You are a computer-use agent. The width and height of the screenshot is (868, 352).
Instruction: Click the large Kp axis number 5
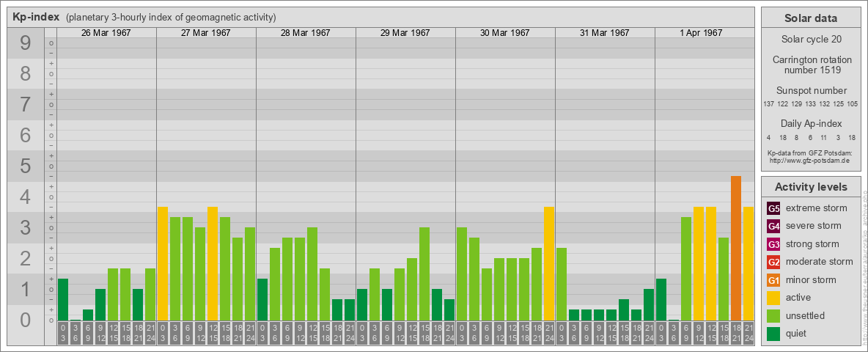point(25,166)
